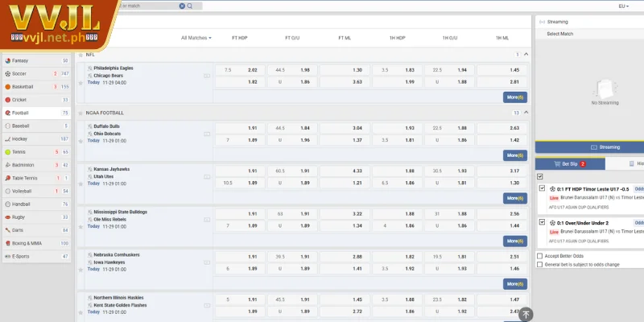Select the Baseball icon
The width and height of the screenshot is (644, 322).
tap(7, 126)
